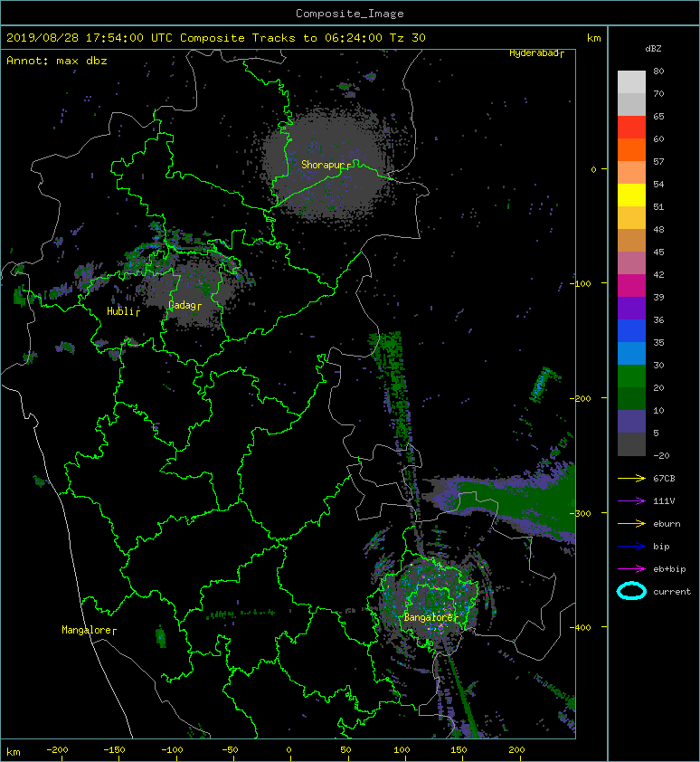
Task: Select the light blue 30-35 dBZ swatch
Action: (631, 354)
